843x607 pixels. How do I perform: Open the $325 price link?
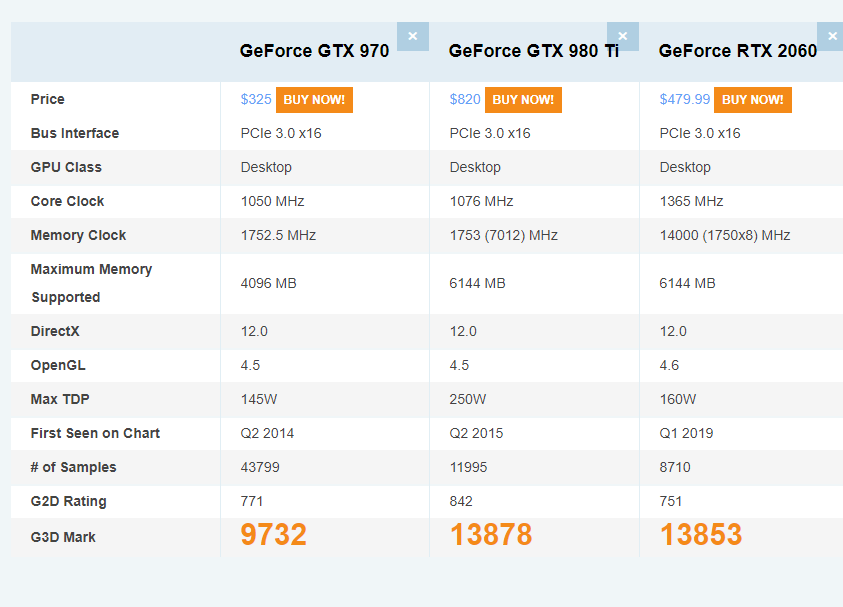[x=256, y=100]
